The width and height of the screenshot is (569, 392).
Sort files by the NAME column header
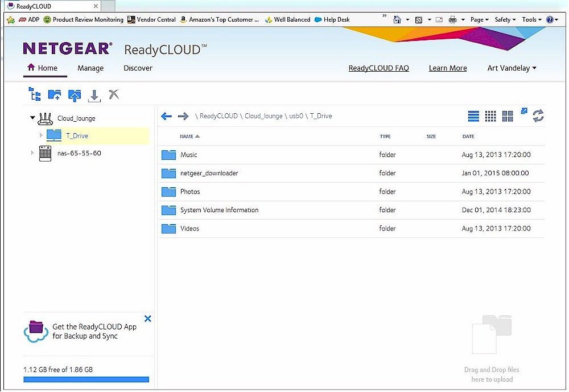[189, 137]
